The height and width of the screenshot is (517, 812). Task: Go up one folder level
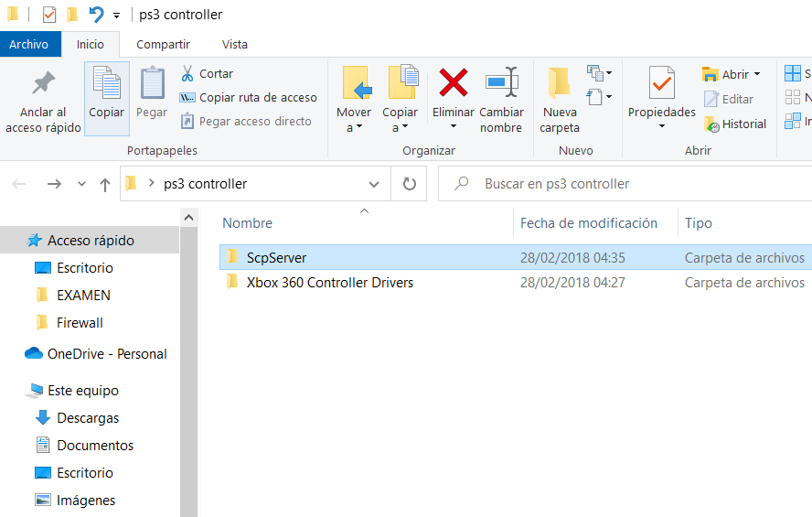point(105,185)
